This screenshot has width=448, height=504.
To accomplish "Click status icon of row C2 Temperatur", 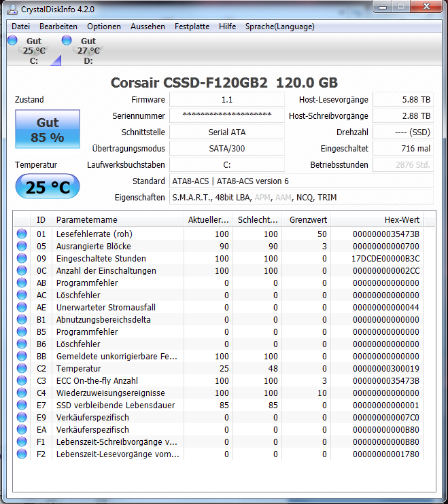I will point(22,368).
